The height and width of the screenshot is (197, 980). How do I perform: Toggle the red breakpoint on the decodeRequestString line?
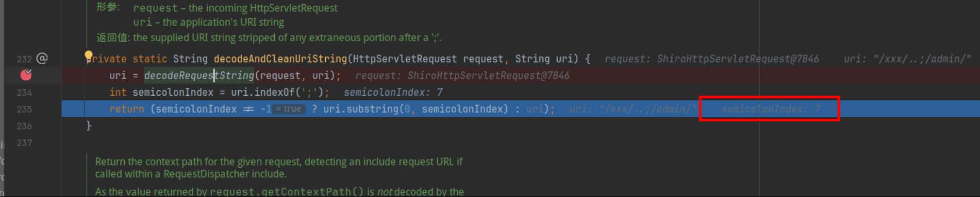point(26,75)
